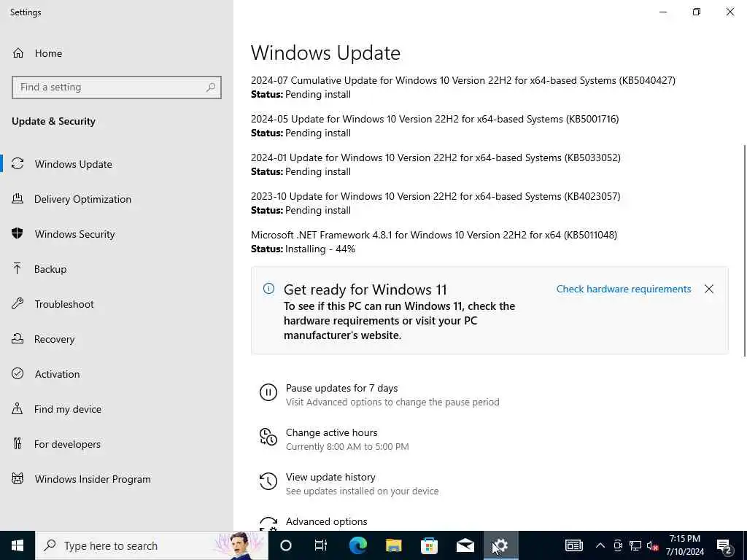This screenshot has height=560, width=747.
Task: Open Microsoft Store from taskbar
Action: pos(429,545)
